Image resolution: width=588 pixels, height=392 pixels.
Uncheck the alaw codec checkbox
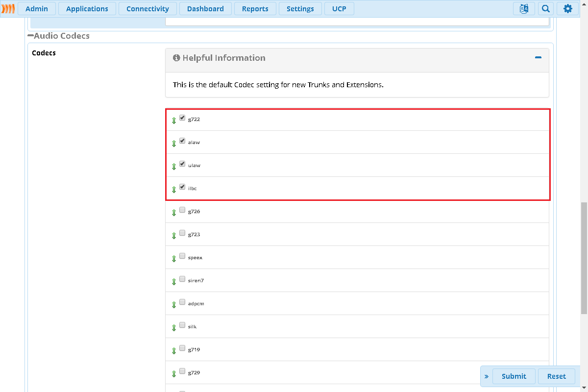pos(182,141)
